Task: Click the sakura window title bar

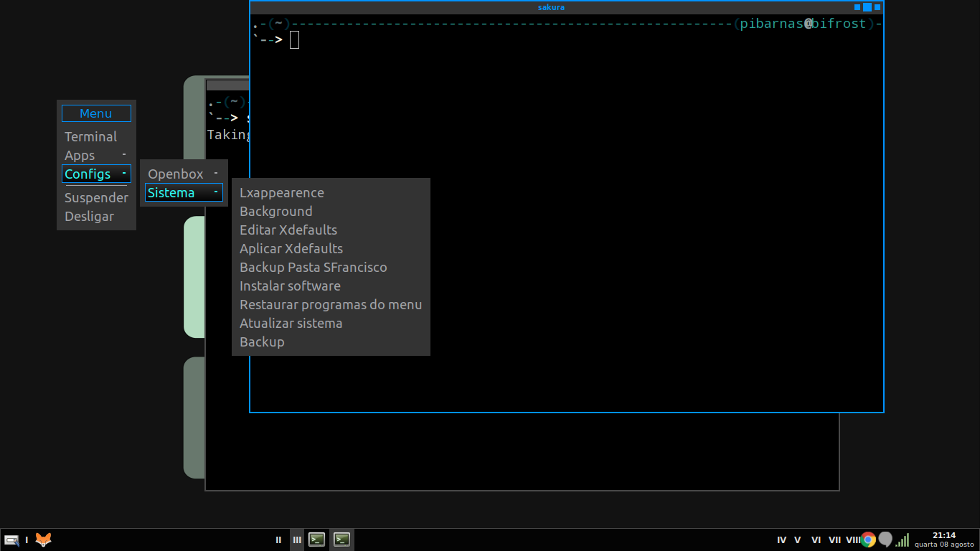Action: pos(551,7)
